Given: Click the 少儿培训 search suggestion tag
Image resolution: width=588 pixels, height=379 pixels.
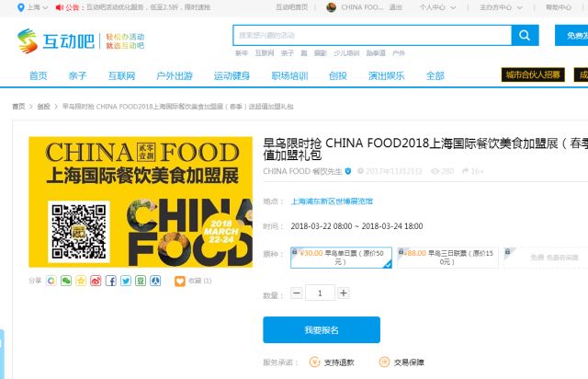Looking at the screenshot, I should click(346, 53).
